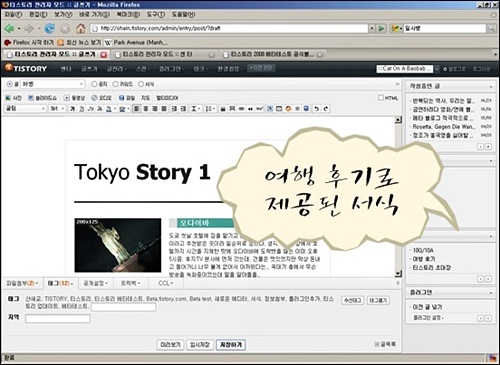This screenshot has width=500, height=365.
Task: Reload the page with the refresh icon
Action: [x=50, y=28]
